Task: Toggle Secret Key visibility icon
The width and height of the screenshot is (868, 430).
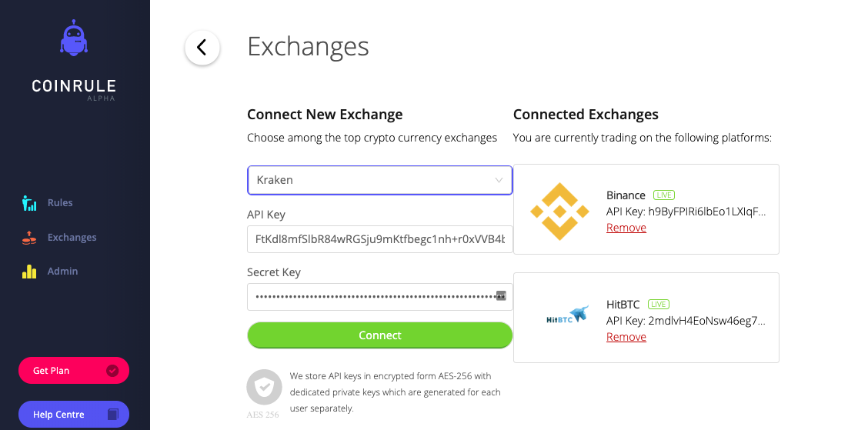Action: pyautogui.click(x=501, y=296)
